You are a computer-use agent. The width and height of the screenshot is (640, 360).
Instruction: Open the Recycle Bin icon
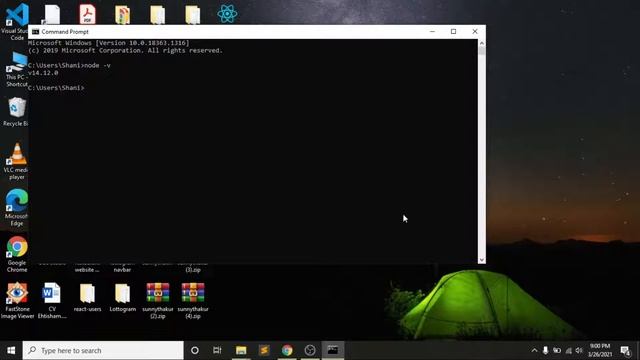(x=16, y=111)
